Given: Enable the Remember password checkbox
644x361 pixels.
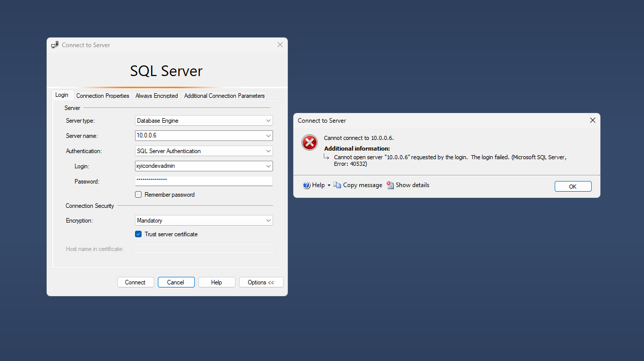Looking at the screenshot, I should pyautogui.click(x=138, y=195).
